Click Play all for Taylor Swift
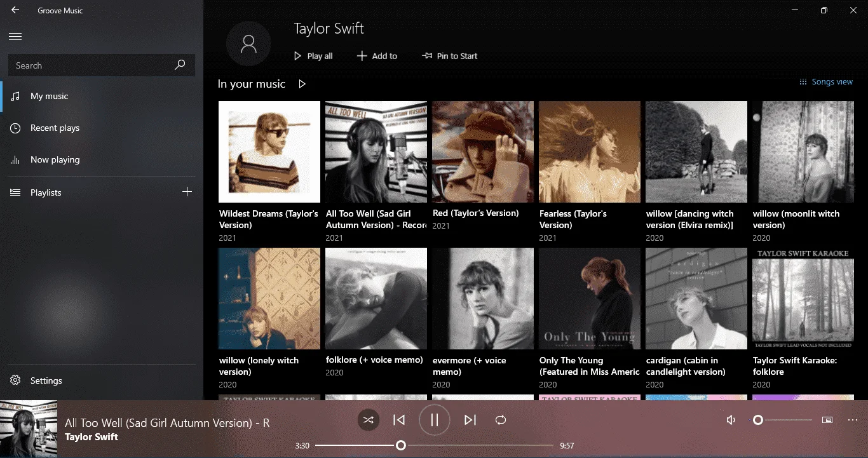 313,56
